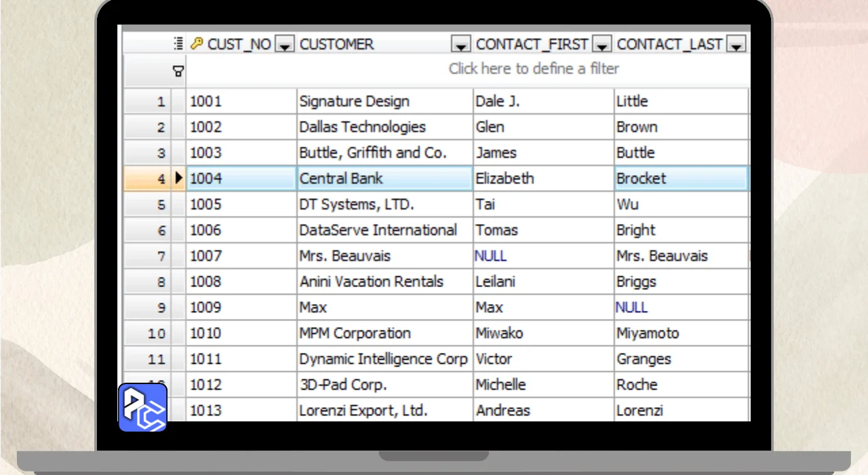The image size is (868, 475).
Task: Sort by the CUSTOMER column header
Action: pos(336,44)
